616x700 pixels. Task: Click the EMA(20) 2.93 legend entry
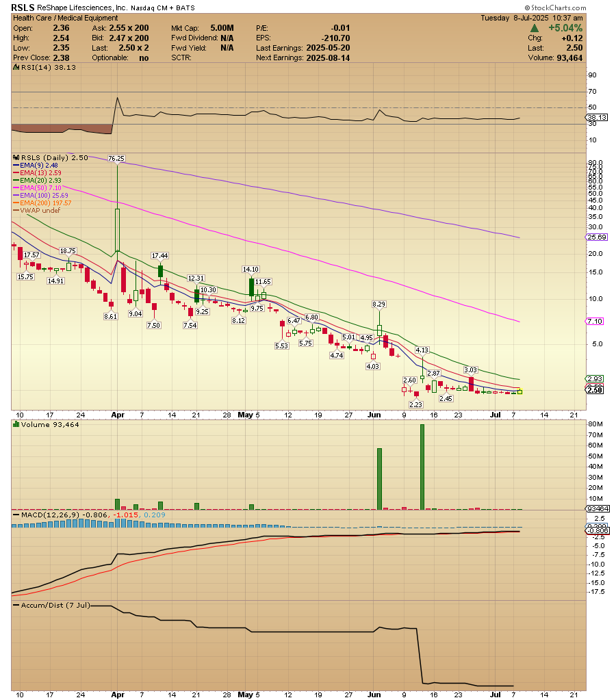pos(37,181)
